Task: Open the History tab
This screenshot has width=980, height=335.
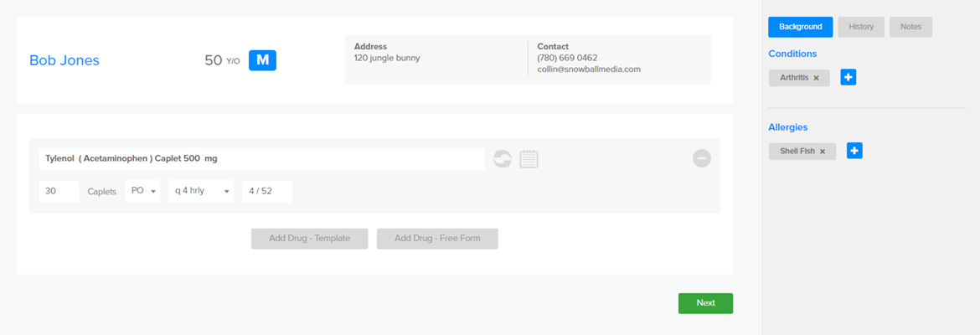Action: click(860, 27)
